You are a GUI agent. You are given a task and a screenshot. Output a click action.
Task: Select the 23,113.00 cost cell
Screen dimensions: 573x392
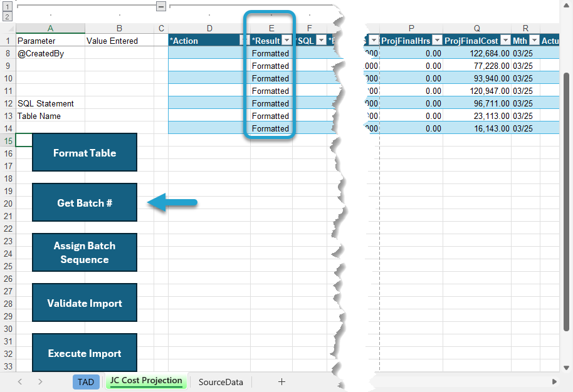tap(477, 116)
